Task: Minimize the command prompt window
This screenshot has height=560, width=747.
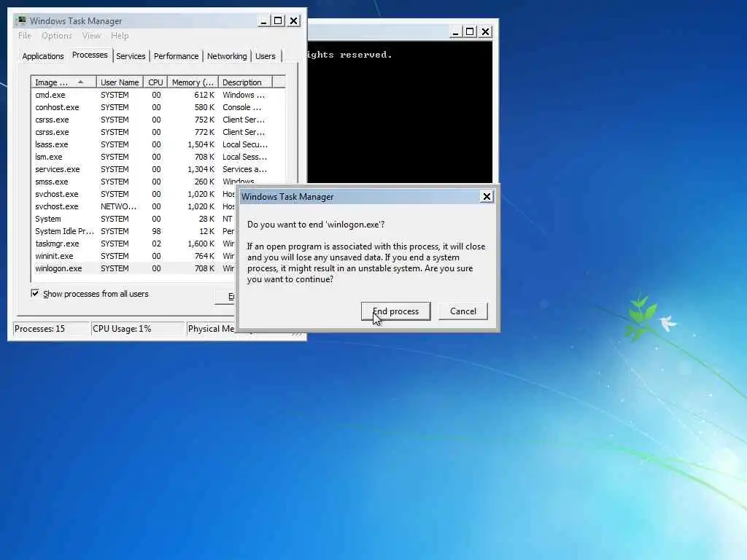Action: point(455,32)
